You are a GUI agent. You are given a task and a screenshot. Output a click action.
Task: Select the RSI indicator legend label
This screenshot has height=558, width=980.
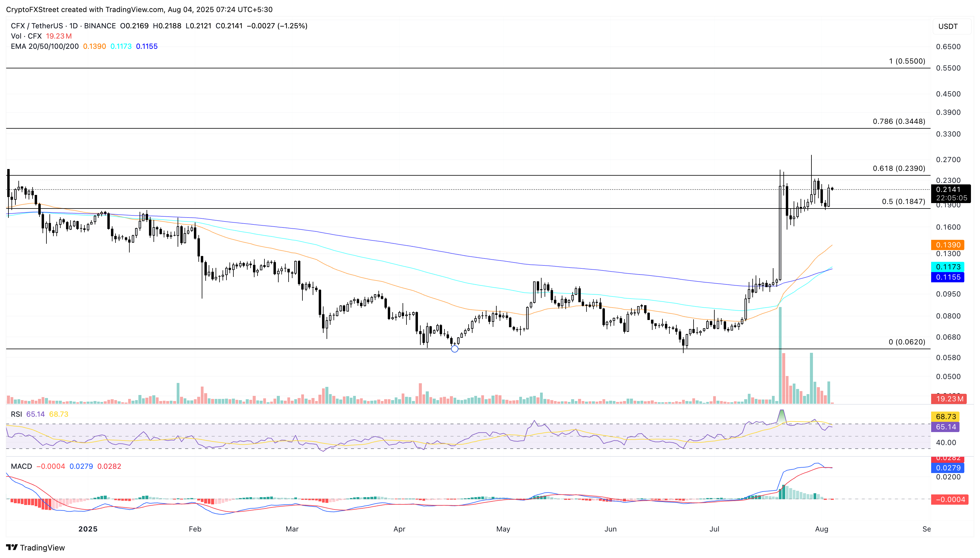(x=16, y=414)
